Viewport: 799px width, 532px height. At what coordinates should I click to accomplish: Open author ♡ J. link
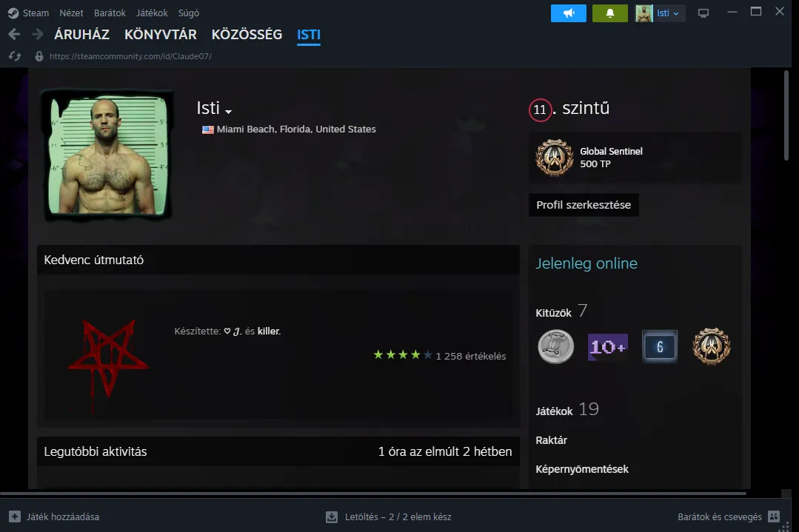tap(233, 331)
